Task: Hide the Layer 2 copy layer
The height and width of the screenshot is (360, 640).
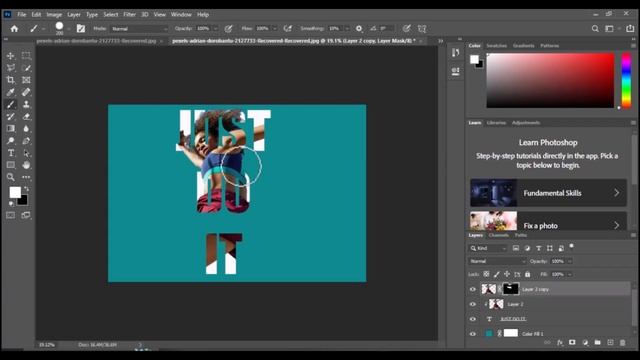Action: (473, 289)
